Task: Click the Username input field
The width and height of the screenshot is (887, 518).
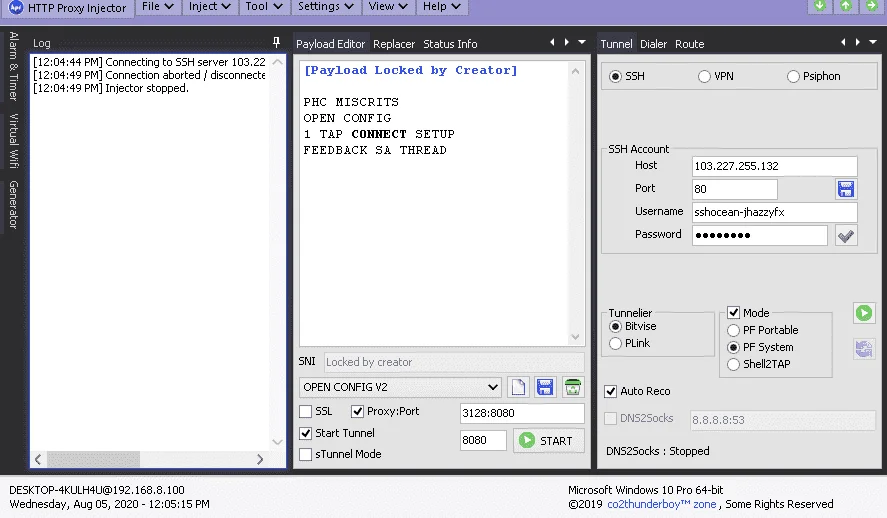Action: pos(774,212)
